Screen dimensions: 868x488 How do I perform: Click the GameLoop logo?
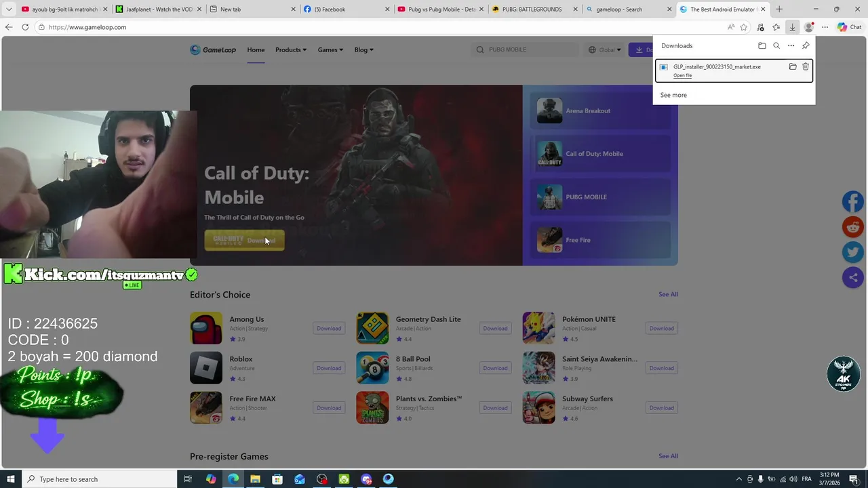(213, 49)
